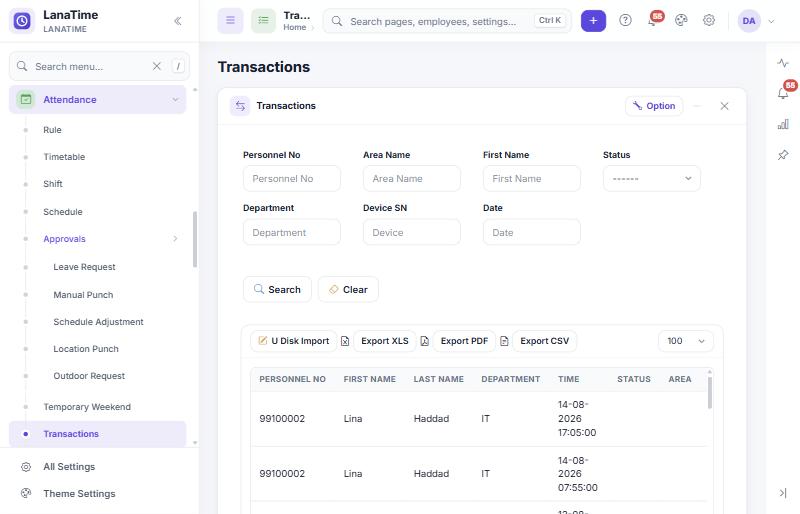Open the Status filter dropdown
Image resolution: width=800 pixels, height=514 pixels.
[652, 179]
